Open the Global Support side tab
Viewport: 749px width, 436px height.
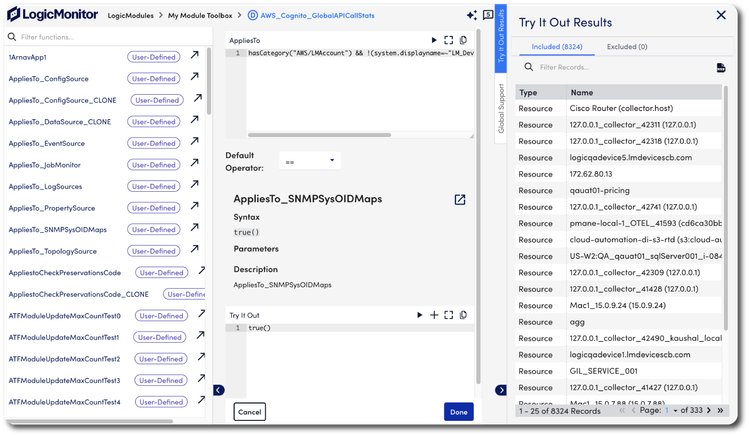coord(501,108)
